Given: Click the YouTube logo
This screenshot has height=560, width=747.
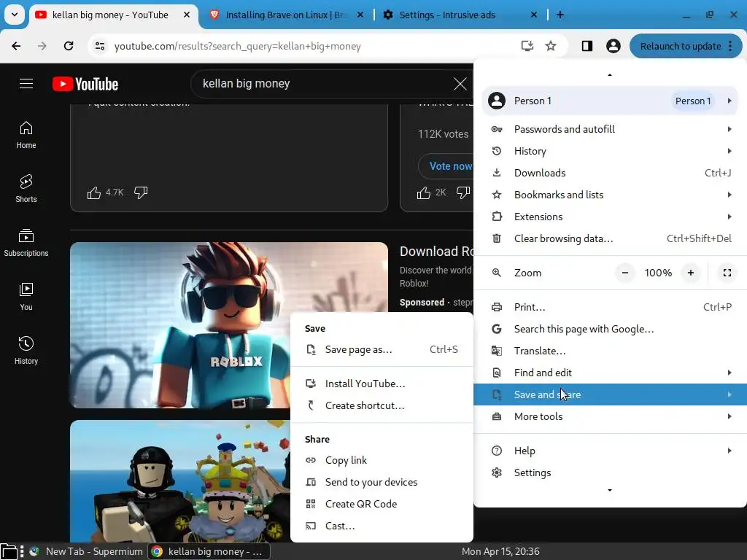Looking at the screenshot, I should 85,84.
